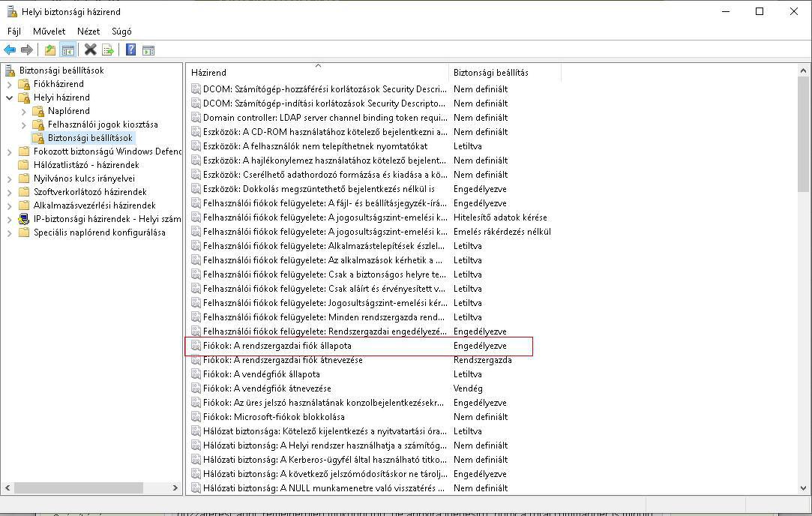Select Fiókok: A vendégfiók átnevezése policy
Viewport: 812px width, 516px height.
pyautogui.click(x=267, y=388)
